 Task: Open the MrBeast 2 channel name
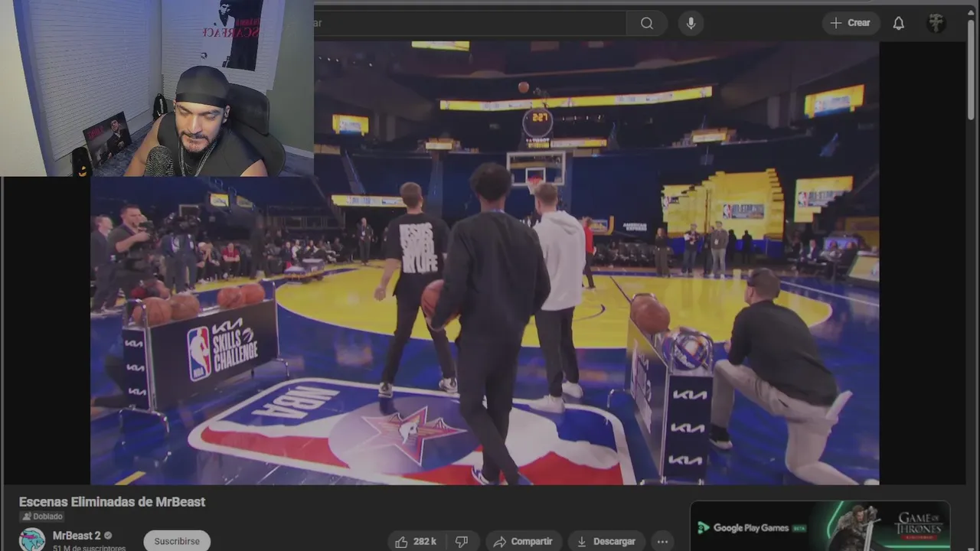tap(76, 536)
